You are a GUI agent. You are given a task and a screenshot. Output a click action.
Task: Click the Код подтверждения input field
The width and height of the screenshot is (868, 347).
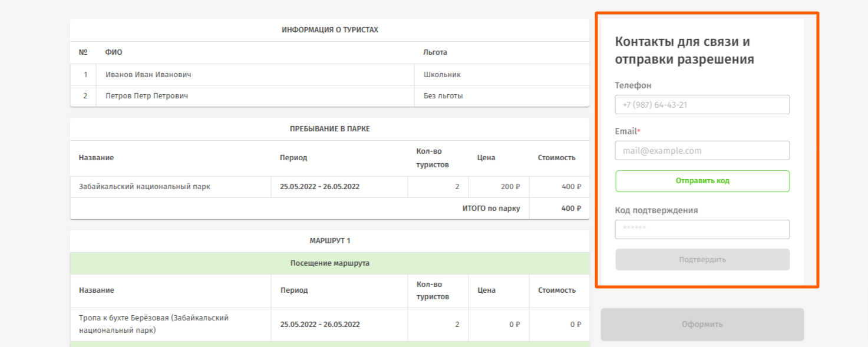pyautogui.click(x=702, y=230)
